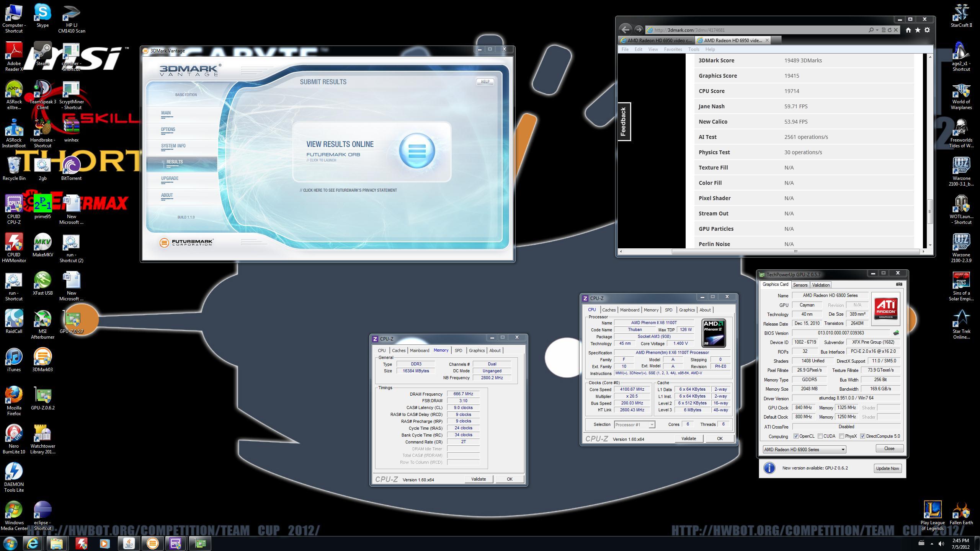The image size is (980, 551).
Task: Open the Recycle Bin
Action: pos(14,168)
